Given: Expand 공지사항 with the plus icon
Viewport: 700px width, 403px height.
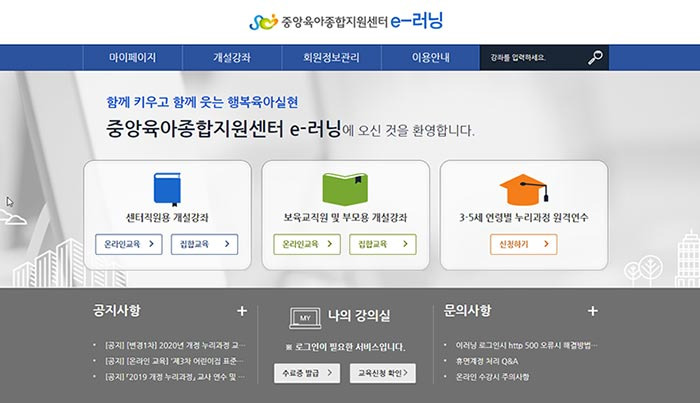Looking at the screenshot, I should click(242, 311).
